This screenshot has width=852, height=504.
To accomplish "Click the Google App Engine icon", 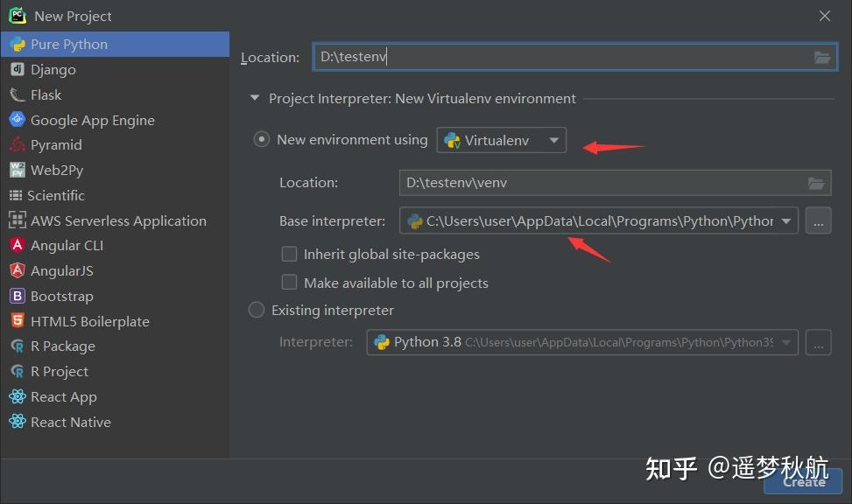I will [x=18, y=119].
